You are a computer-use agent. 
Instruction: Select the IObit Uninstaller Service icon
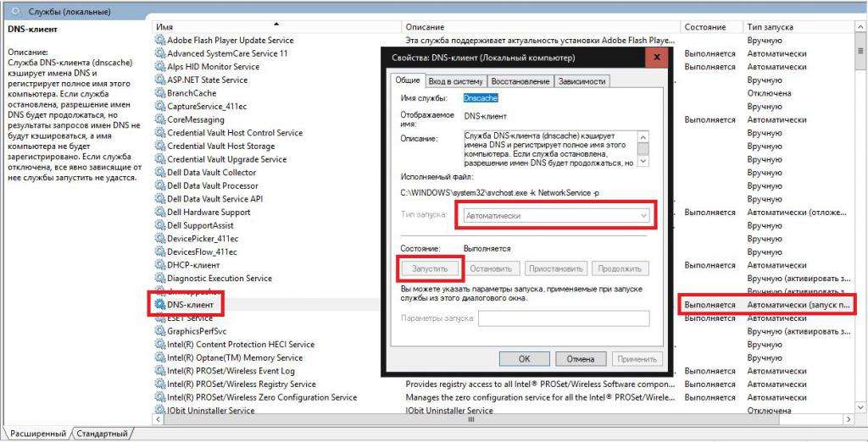tap(160, 411)
